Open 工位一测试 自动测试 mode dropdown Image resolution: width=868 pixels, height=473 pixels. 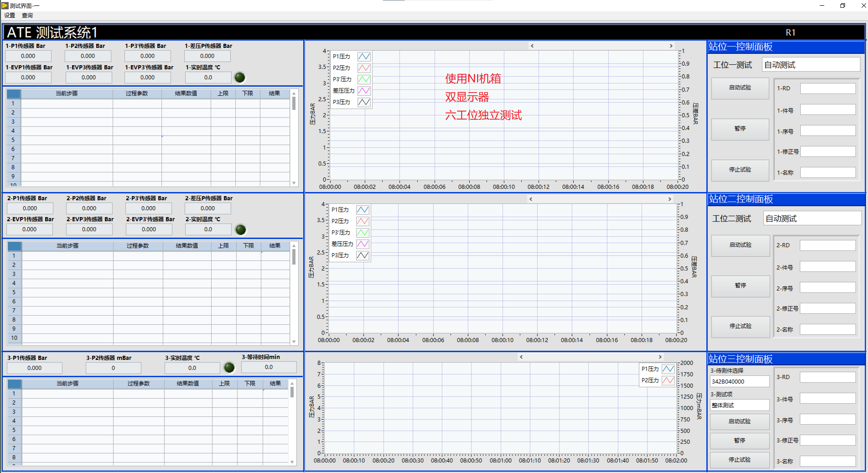pyautogui.click(x=811, y=65)
